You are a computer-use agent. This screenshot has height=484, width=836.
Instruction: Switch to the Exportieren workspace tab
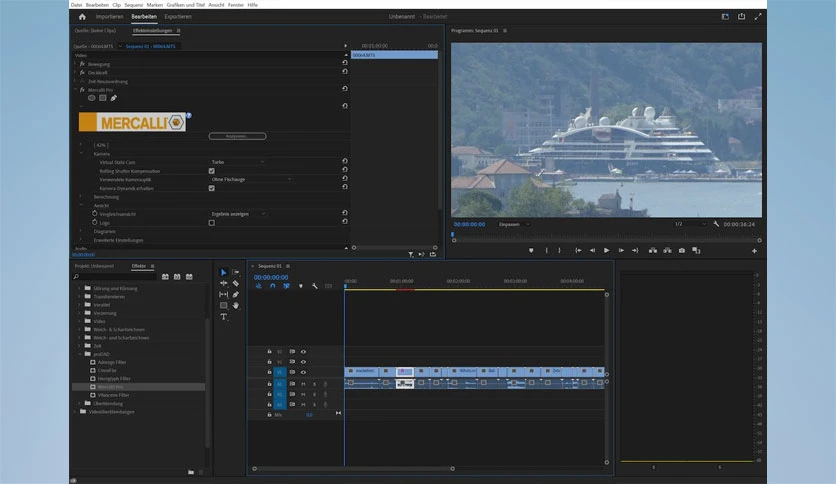178,17
